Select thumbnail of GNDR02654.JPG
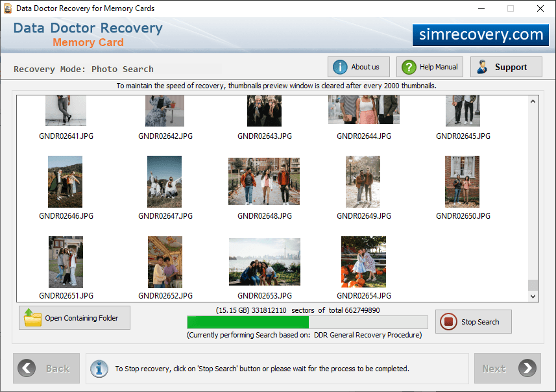This screenshot has width=556, height=392. (x=364, y=262)
